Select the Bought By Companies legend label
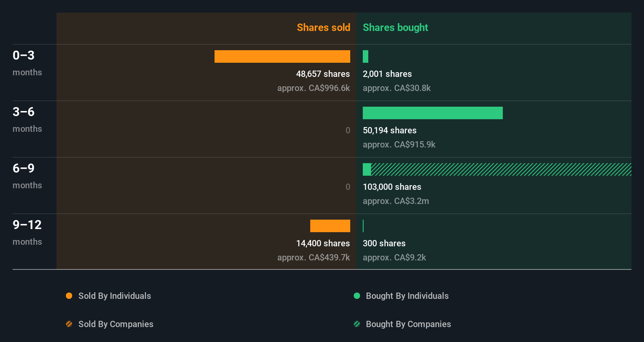The height and width of the screenshot is (342, 644). 408,324
